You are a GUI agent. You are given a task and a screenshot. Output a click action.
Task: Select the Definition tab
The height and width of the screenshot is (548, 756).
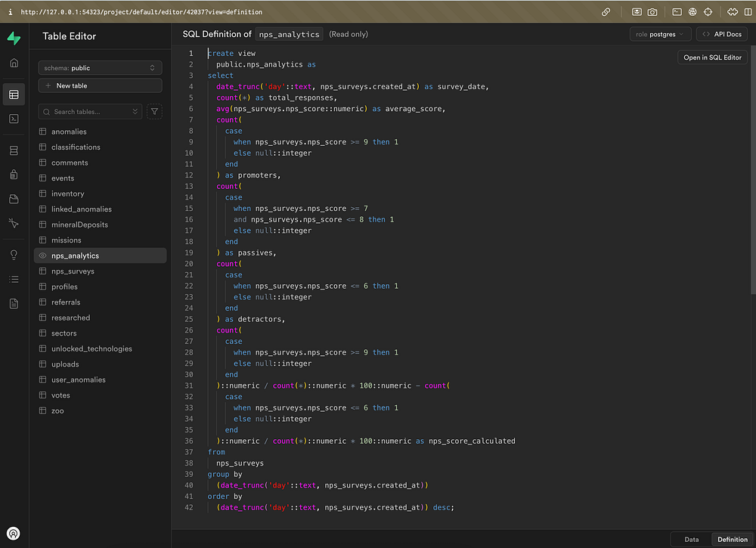[x=732, y=540]
